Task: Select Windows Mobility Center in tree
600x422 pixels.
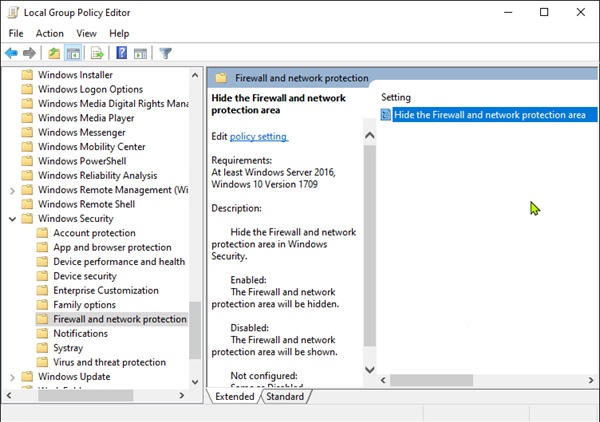Action: pos(91,147)
